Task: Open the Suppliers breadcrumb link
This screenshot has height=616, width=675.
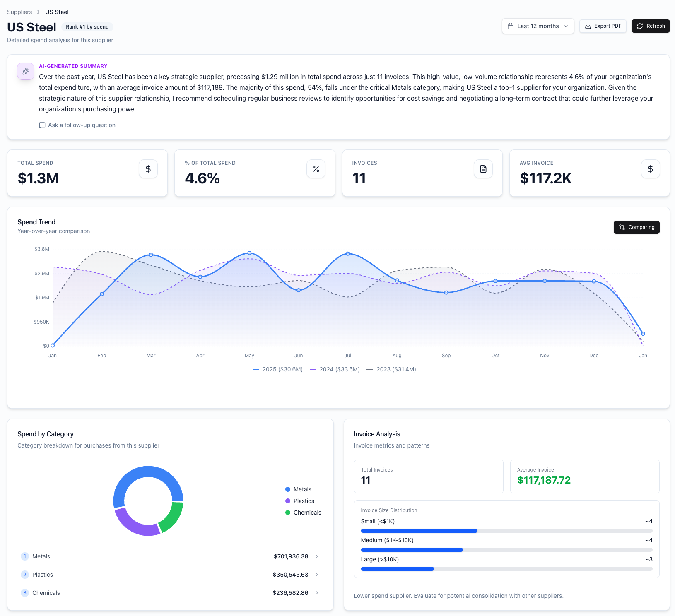Action: click(19, 12)
